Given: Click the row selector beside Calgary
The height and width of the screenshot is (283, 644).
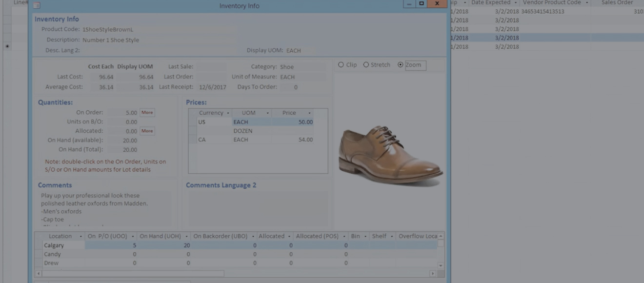Looking at the screenshot, I should pos(38,245).
